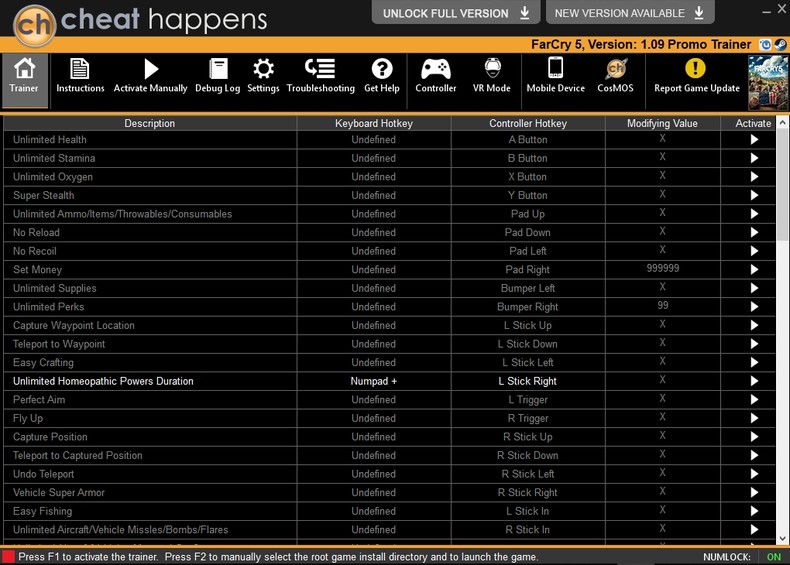Viewport: 790px width, 565px height.
Task: Activate Teleport to Captured Position
Action: pyautogui.click(x=754, y=455)
